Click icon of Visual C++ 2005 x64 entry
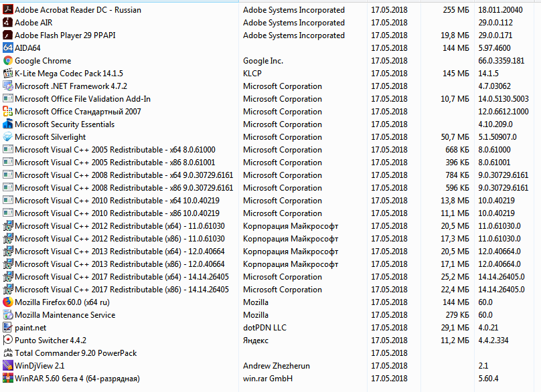This screenshot has width=541, height=392. point(7,150)
